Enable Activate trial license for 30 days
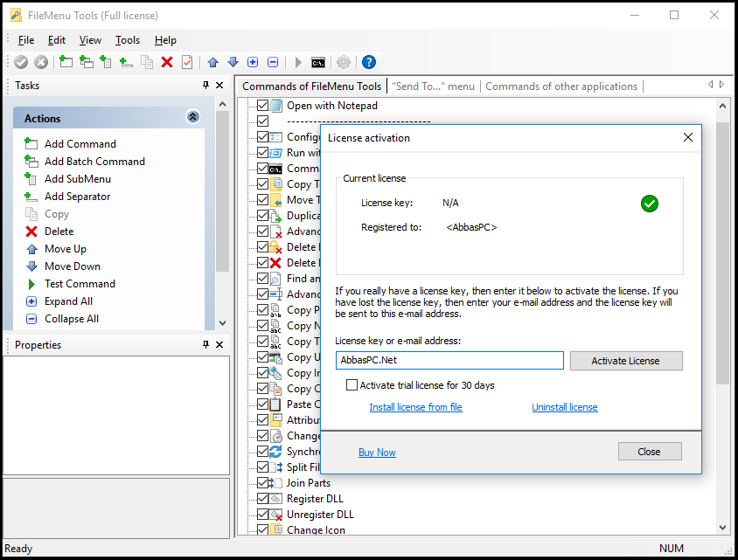The width and height of the screenshot is (738, 560). (352, 385)
